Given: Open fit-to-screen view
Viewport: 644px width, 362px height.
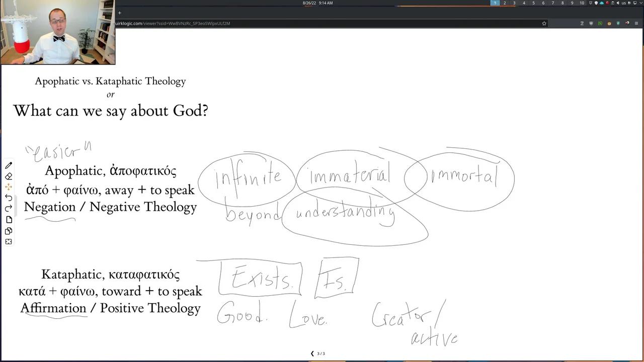Looking at the screenshot, I should tap(8, 242).
